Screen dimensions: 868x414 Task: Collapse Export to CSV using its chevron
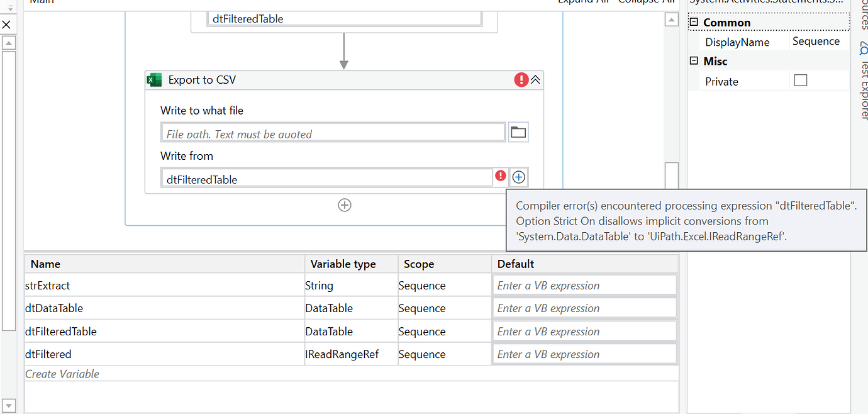click(535, 79)
